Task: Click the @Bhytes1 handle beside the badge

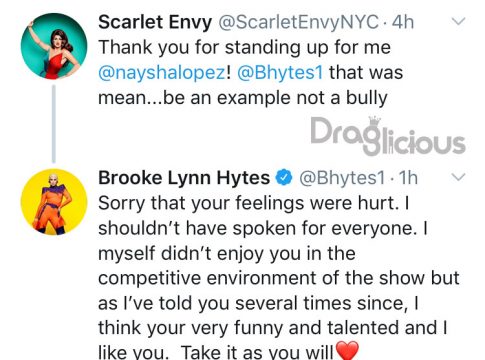Action: point(342,178)
